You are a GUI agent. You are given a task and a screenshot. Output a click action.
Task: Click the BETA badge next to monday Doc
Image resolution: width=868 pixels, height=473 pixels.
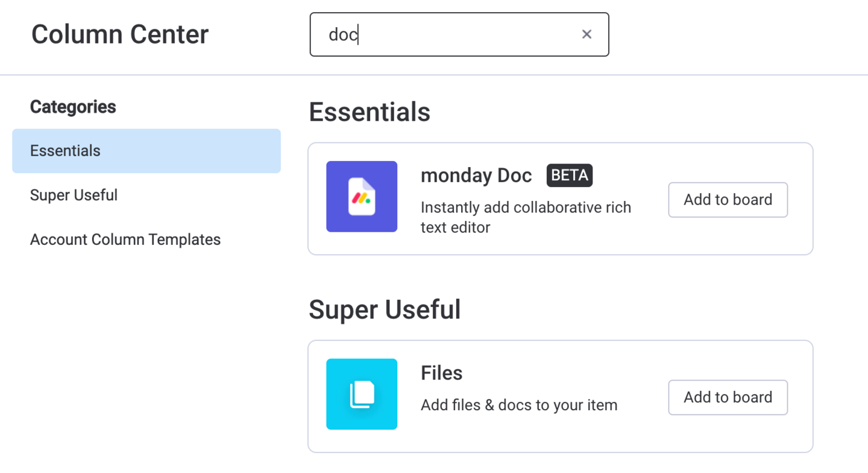[570, 176]
